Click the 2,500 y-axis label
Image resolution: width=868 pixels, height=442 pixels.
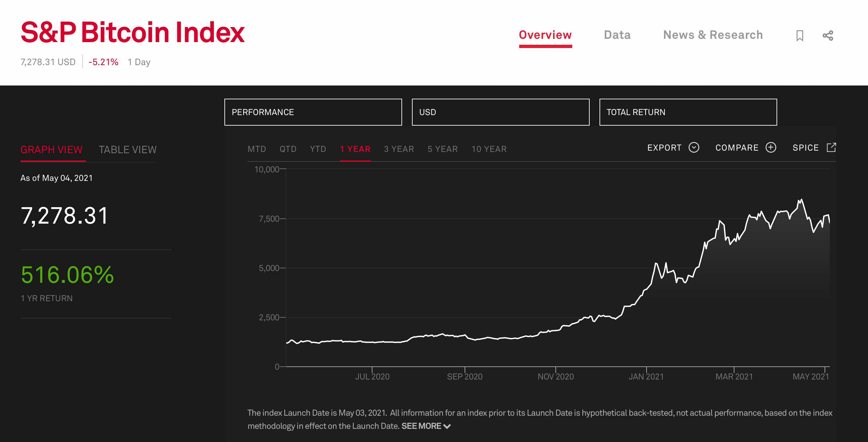click(x=269, y=317)
